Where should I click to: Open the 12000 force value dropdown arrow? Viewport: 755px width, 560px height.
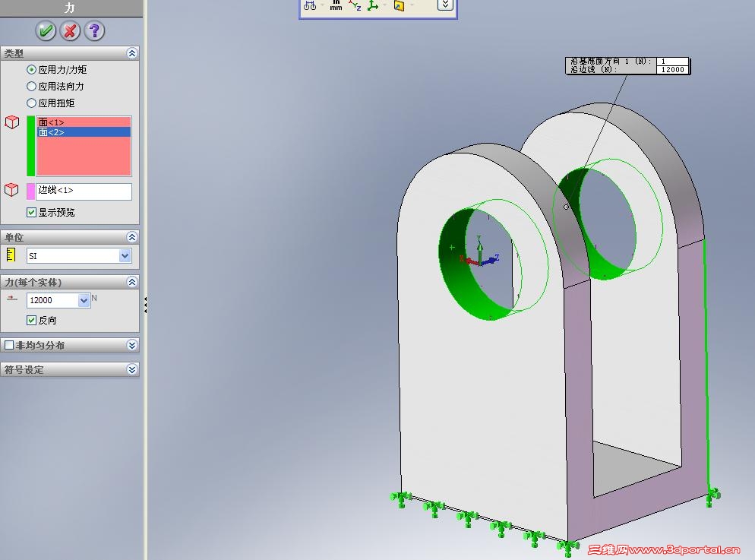click(x=84, y=300)
